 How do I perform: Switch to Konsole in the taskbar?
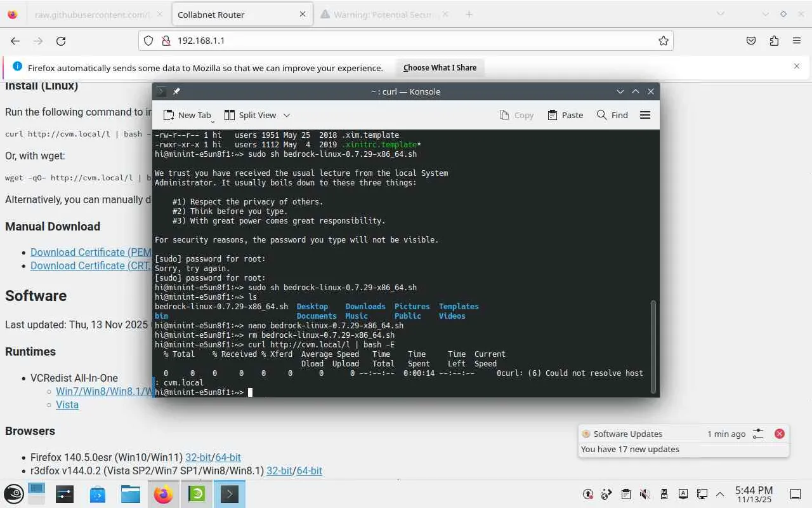[230, 494]
